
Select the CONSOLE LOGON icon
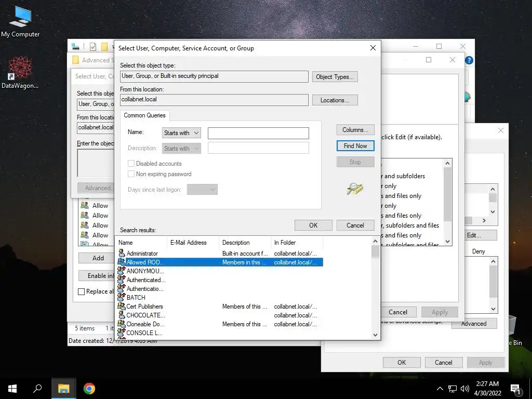click(x=122, y=332)
